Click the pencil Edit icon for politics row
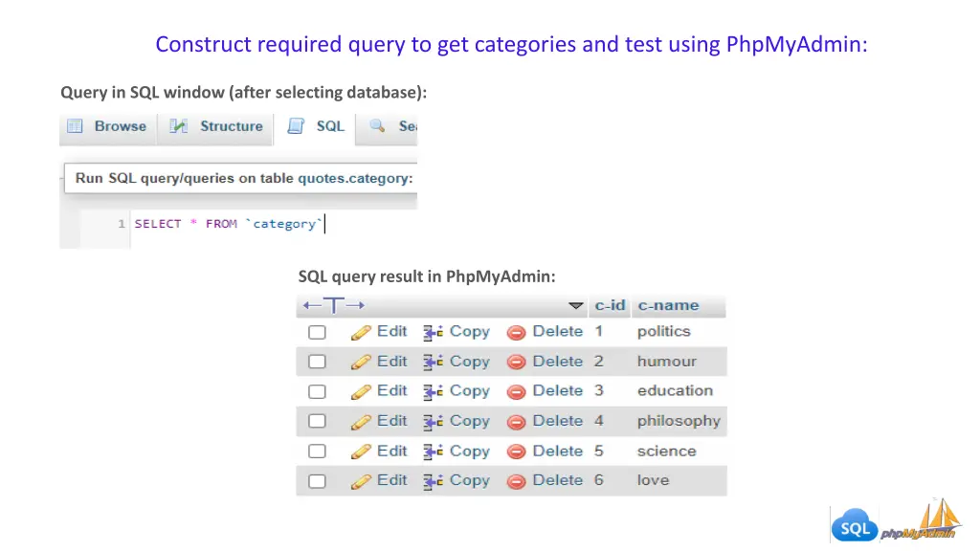 [x=361, y=333]
